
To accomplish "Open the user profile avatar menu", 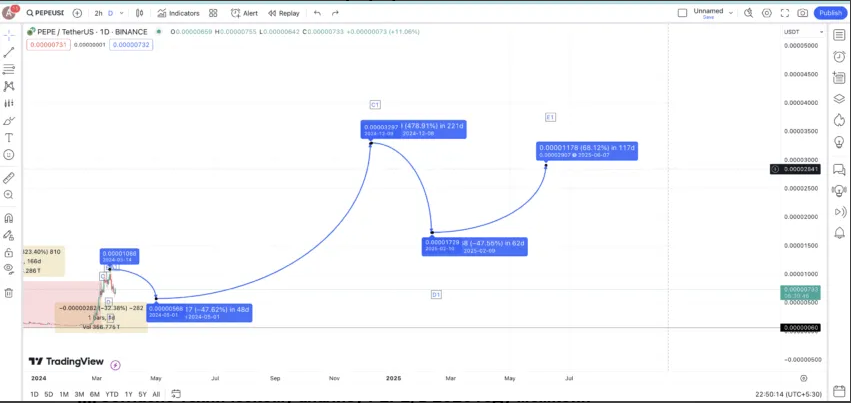I will click(x=9, y=12).
